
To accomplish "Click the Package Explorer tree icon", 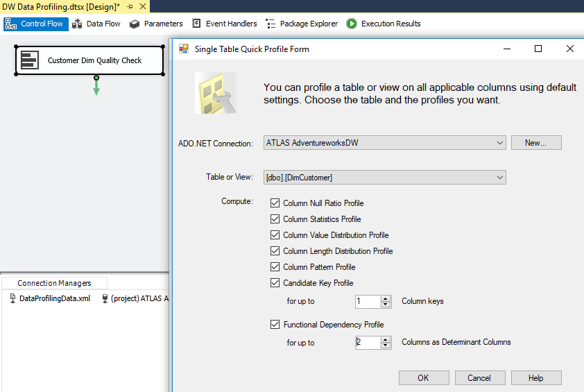I will 270,24.
